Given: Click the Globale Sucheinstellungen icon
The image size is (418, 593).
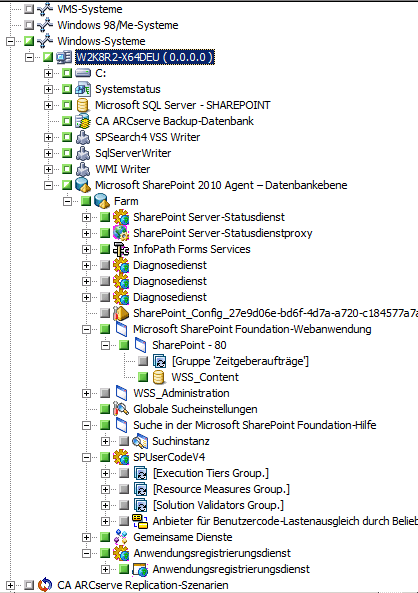Looking at the screenshot, I should (121, 409).
